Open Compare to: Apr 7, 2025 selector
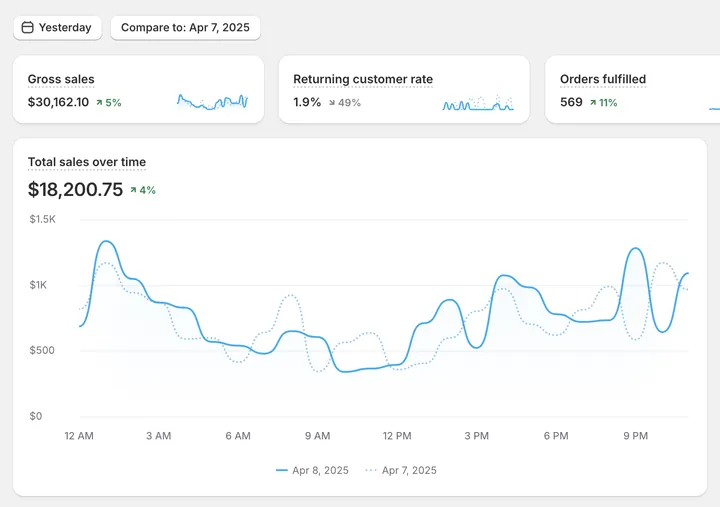720x507 pixels. tap(186, 28)
